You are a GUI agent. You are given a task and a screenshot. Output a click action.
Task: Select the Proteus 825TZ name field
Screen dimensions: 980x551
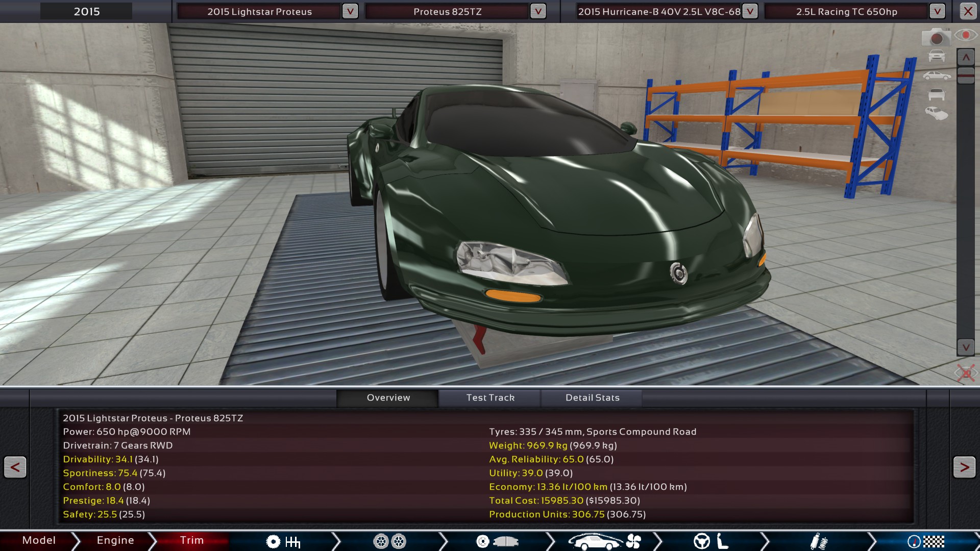click(x=447, y=11)
